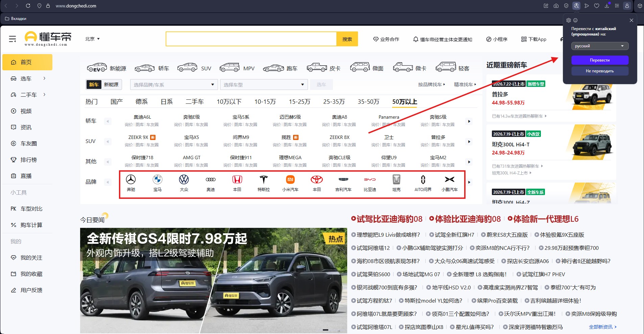Switch to the 15-25万 price tab
Image resolution: width=644 pixels, height=334 pixels.
point(300,102)
